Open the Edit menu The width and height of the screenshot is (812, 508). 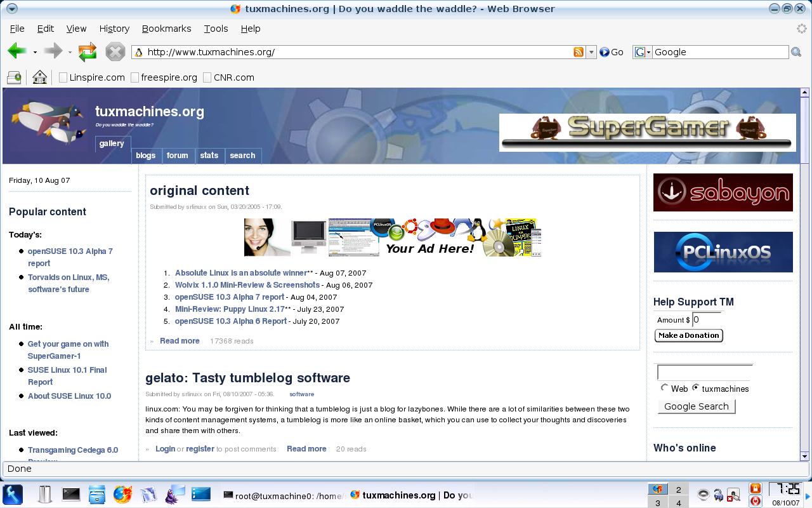(x=45, y=29)
